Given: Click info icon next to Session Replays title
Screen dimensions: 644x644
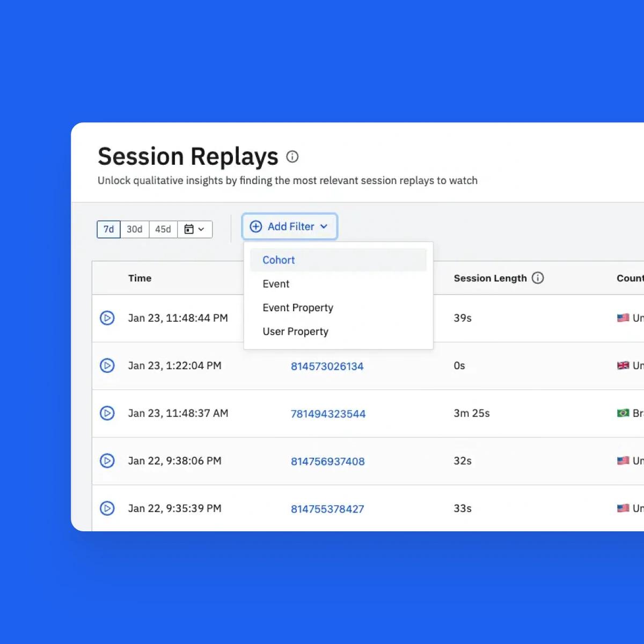Looking at the screenshot, I should [x=292, y=157].
